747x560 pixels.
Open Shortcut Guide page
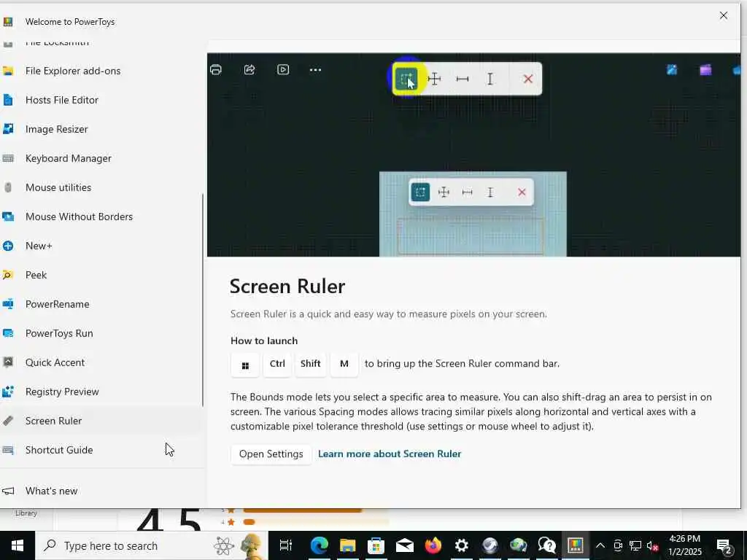pyautogui.click(x=101, y=450)
